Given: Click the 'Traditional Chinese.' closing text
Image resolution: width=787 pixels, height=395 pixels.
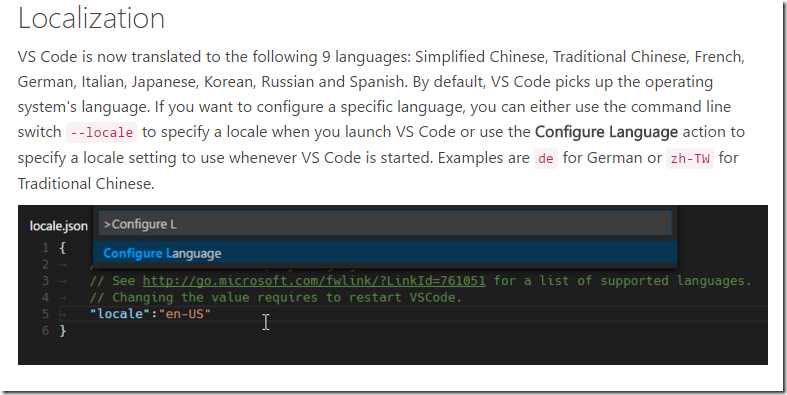Looking at the screenshot, I should pos(86,184).
